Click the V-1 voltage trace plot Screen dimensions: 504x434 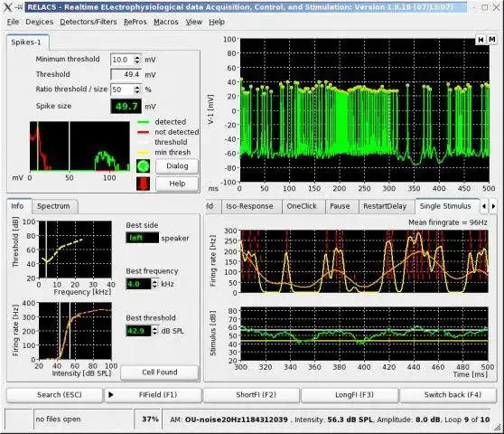click(365, 110)
